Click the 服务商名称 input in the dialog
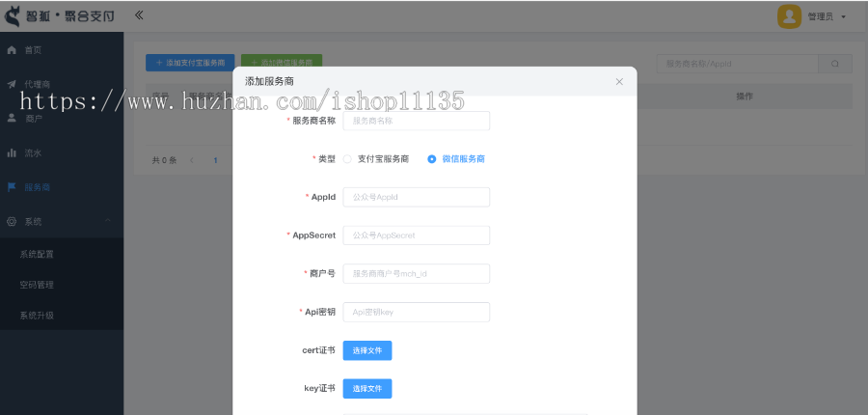Screen dimensions: 868x415 [417, 121]
